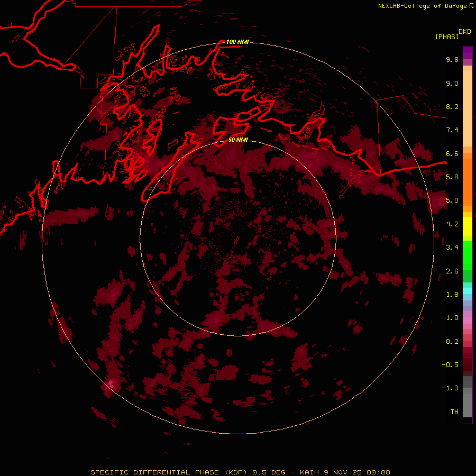Click the 50 NMI range ring label
476x476 pixels.
coord(238,140)
